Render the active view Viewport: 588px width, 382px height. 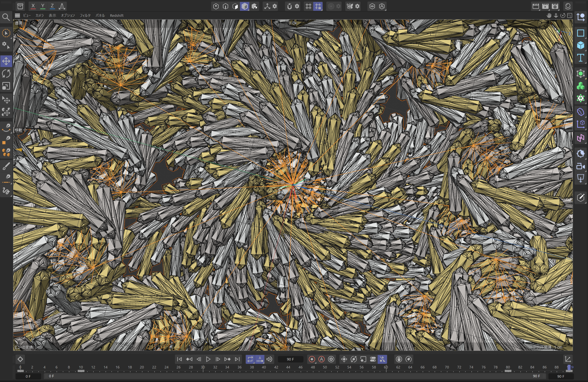536,6
